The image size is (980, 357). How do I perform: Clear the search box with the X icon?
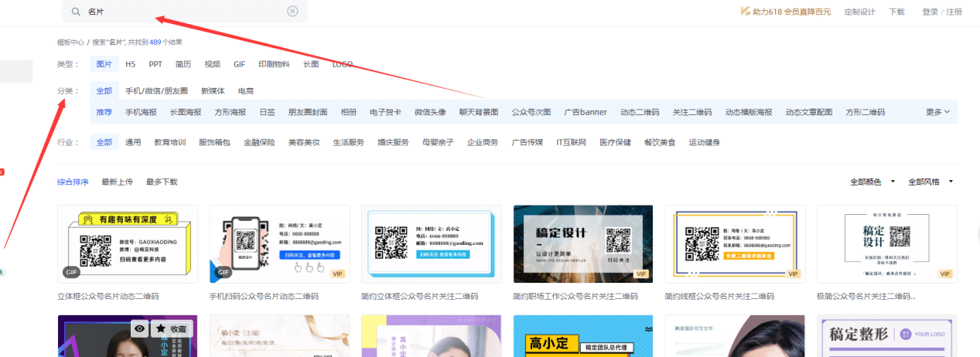(292, 12)
